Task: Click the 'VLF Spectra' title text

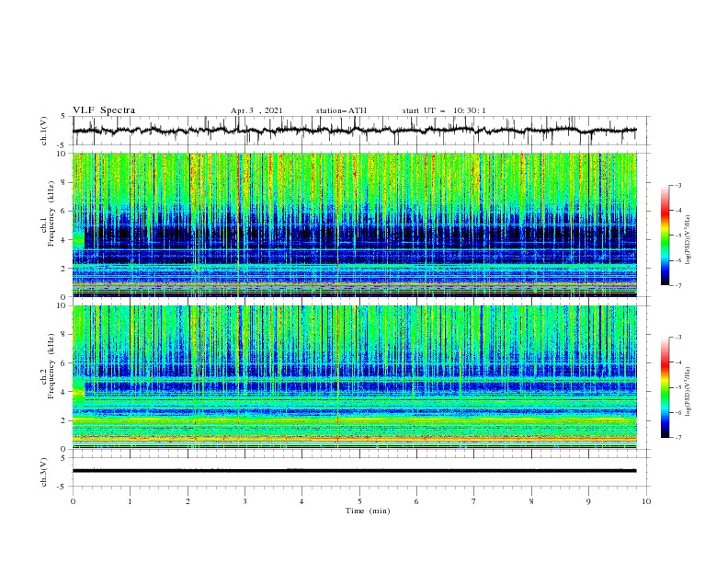Action: pyautogui.click(x=104, y=110)
